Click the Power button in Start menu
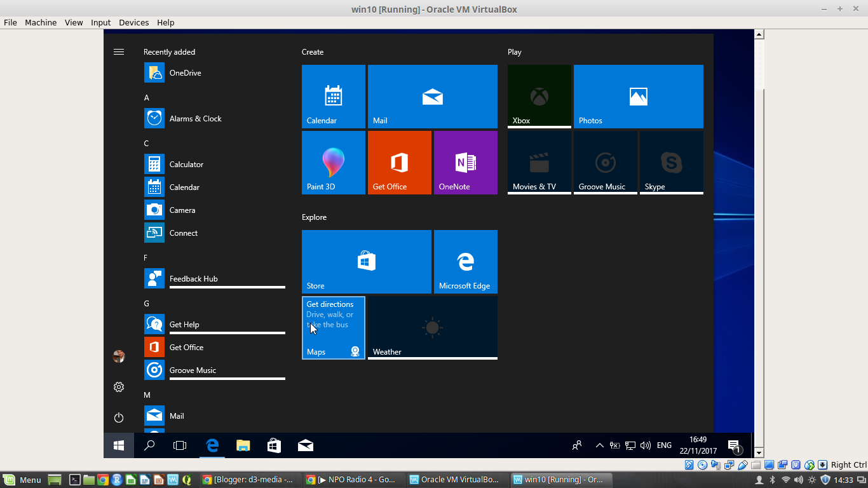The height and width of the screenshot is (488, 868). 119,417
